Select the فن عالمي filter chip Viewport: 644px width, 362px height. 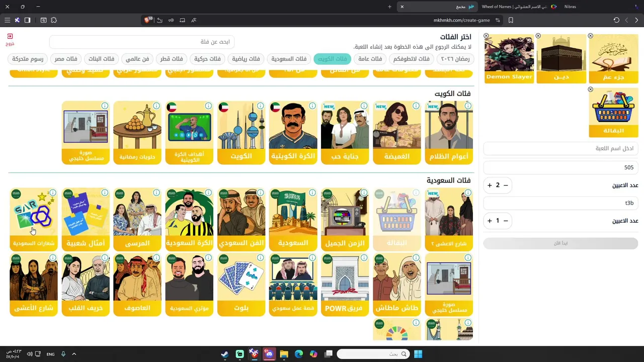(x=137, y=59)
